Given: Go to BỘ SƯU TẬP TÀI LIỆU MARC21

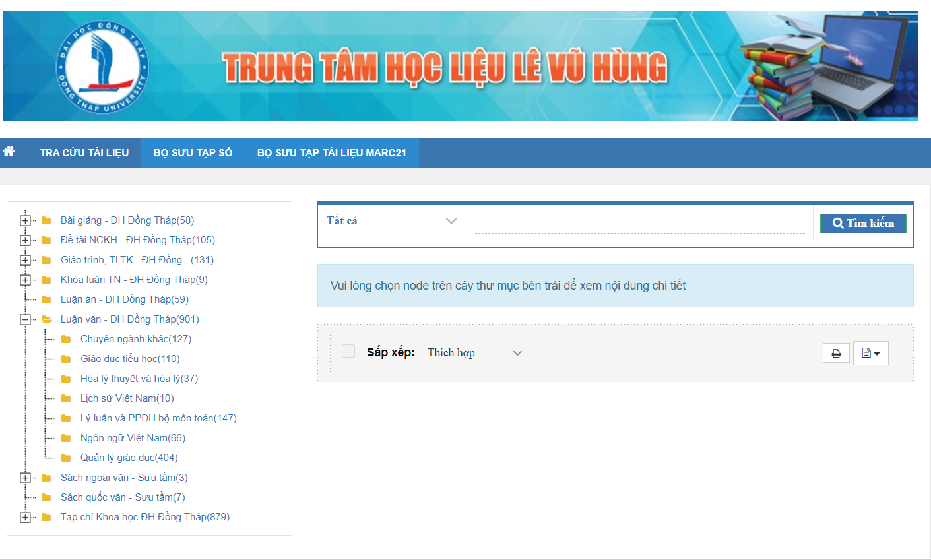Looking at the screenshot, I should [x=331, y=153].
